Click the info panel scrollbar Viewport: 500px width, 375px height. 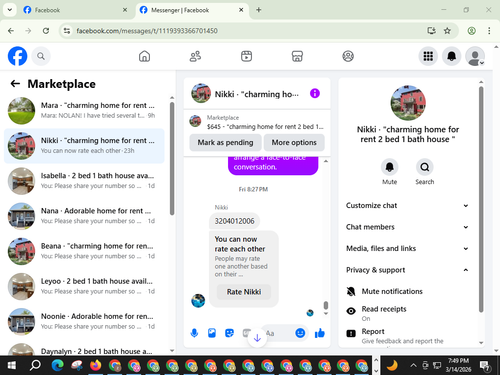tap(481, 199)
